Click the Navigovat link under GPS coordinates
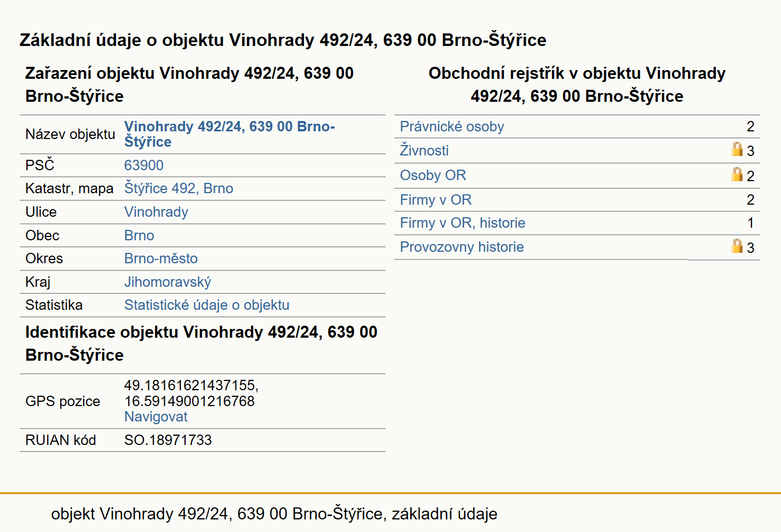 tap(156, 417)
